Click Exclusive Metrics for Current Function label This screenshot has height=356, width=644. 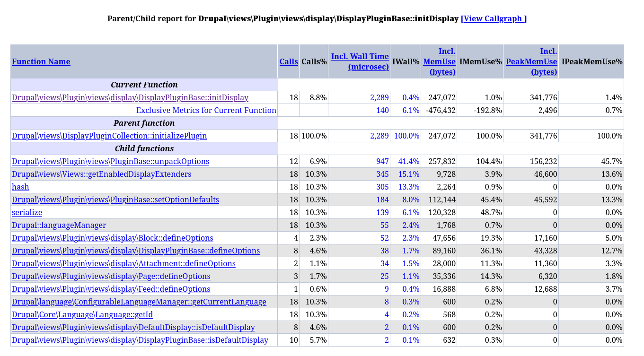tap(206, 110)
